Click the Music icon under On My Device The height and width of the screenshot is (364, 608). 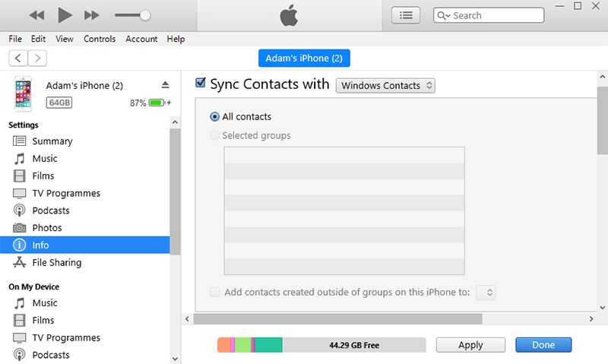(20, 303)
